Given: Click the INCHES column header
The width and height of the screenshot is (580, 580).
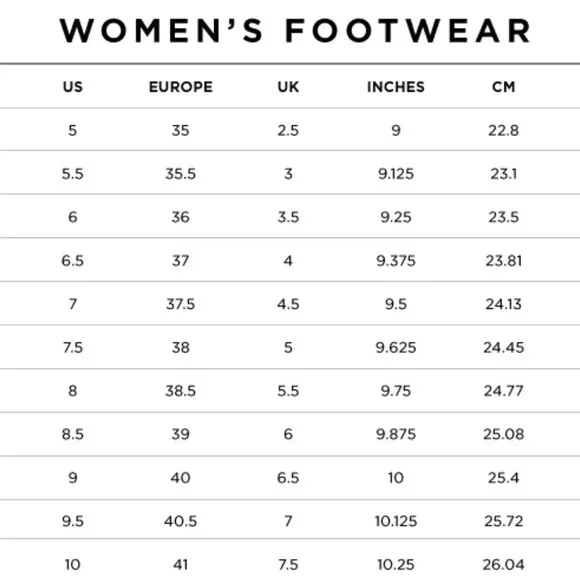Looking at the screenshot, I should click(x=396, y=87).
